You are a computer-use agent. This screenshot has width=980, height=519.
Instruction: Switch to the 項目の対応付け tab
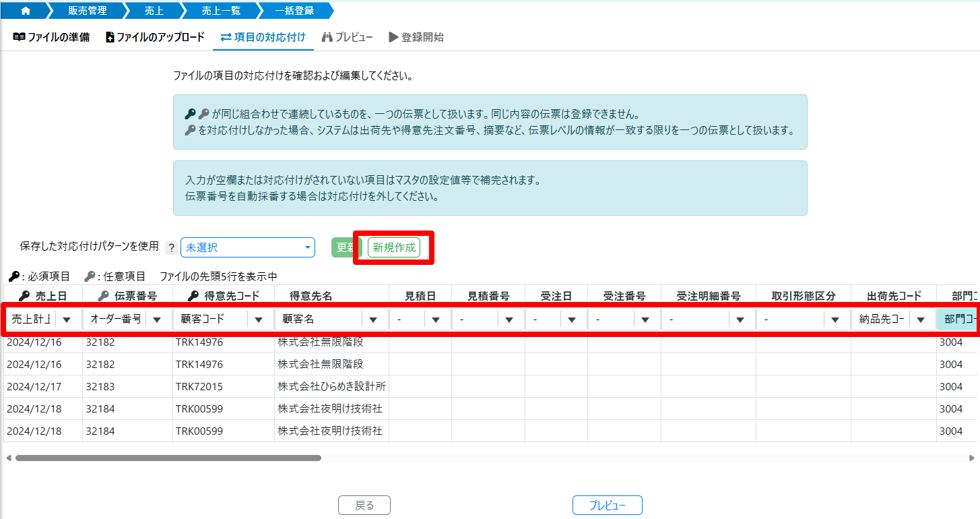click(x=263, y=37)
